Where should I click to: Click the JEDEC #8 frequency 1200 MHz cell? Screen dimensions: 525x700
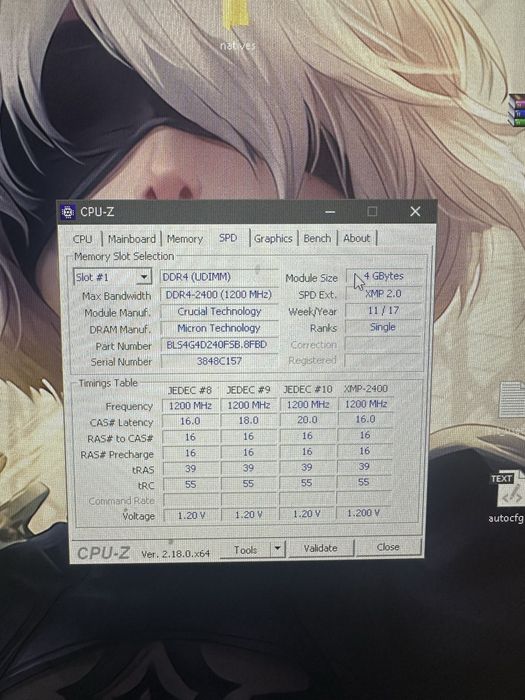pyautogui.click(x=190, y=406)
